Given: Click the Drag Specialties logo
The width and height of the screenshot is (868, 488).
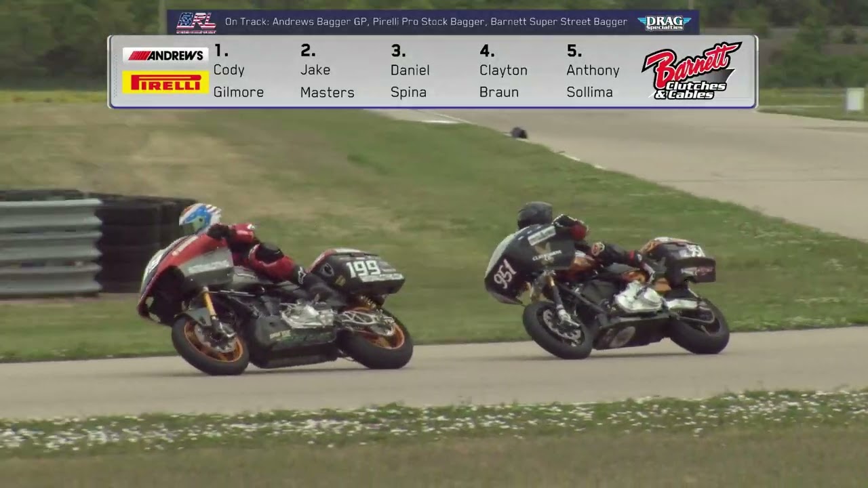Looking at the screenshot, I should point(664,22).
